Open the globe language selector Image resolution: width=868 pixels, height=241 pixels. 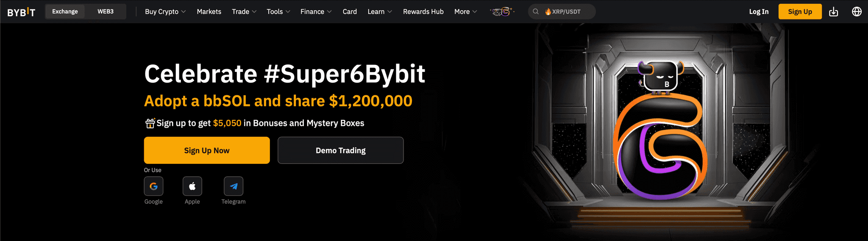[857, 12]
